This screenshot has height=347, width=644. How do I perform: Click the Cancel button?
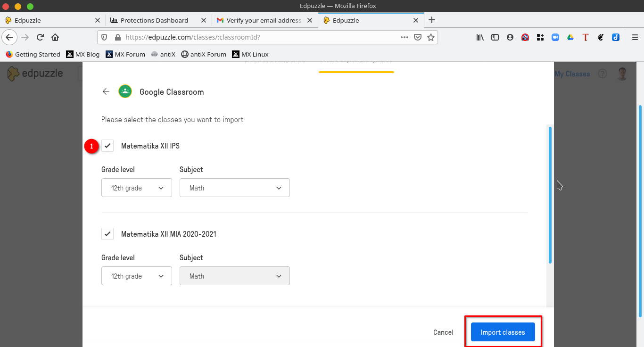pyautogui.click(x=443, y=332)
